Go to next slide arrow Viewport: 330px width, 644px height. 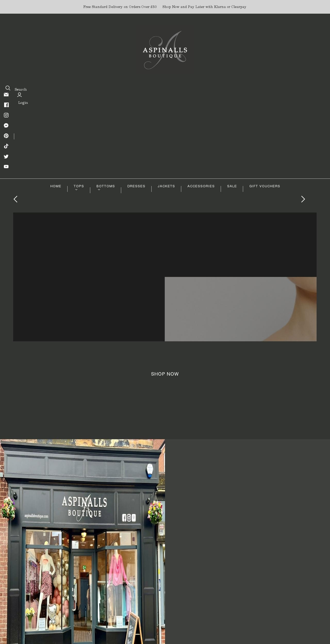coord(303,199)
